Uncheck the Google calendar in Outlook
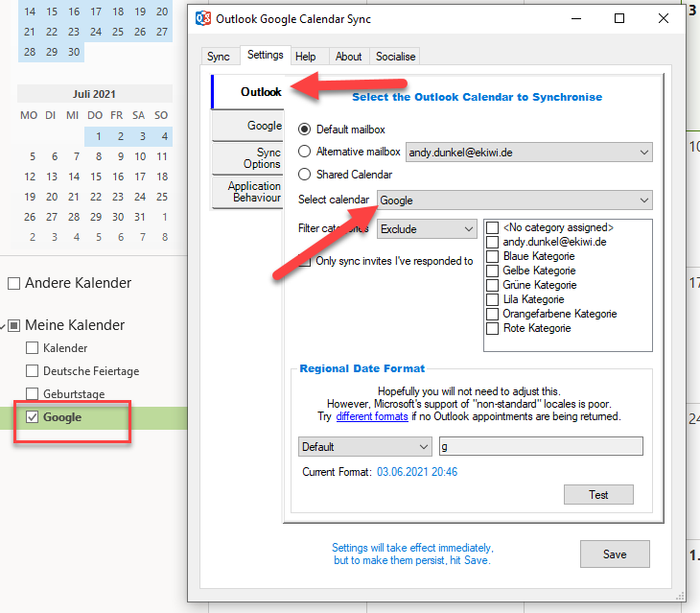 pyautogui.click(x=33, y=417)
